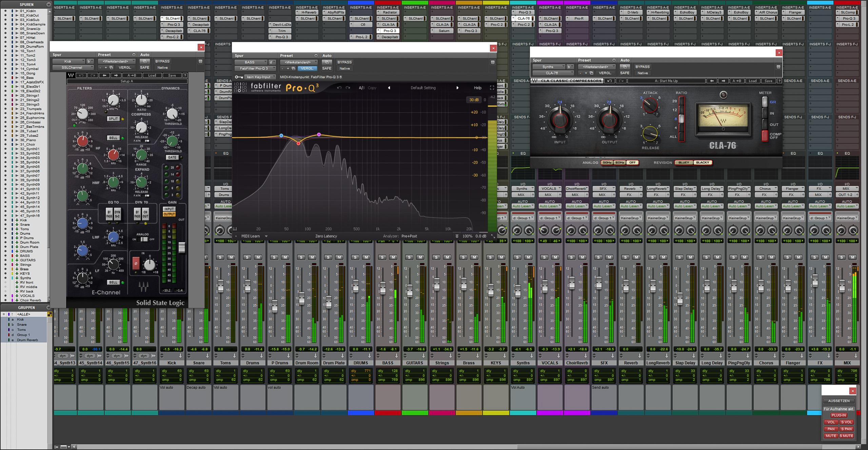This screenshot has width=868, height=450.
Task: Open FabFilter Pro-Q 3 plugin selector dropdown
Action: point(255,68)
